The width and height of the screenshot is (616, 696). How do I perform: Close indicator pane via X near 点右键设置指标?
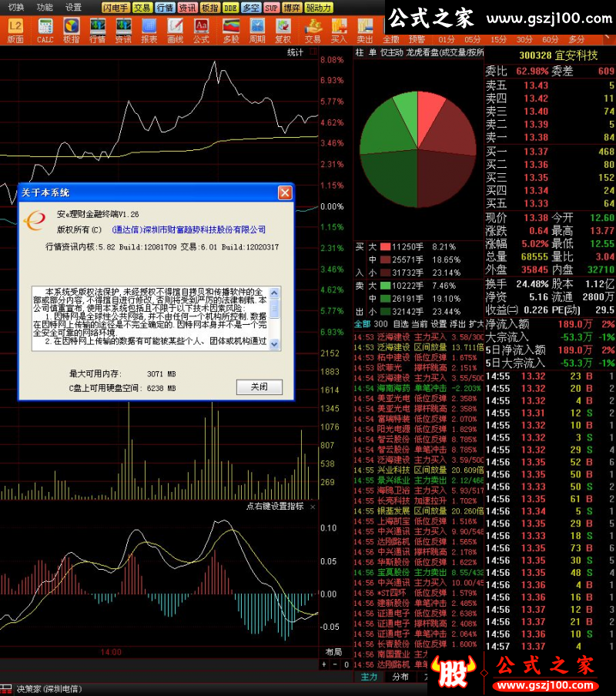(x=313, y=507)
